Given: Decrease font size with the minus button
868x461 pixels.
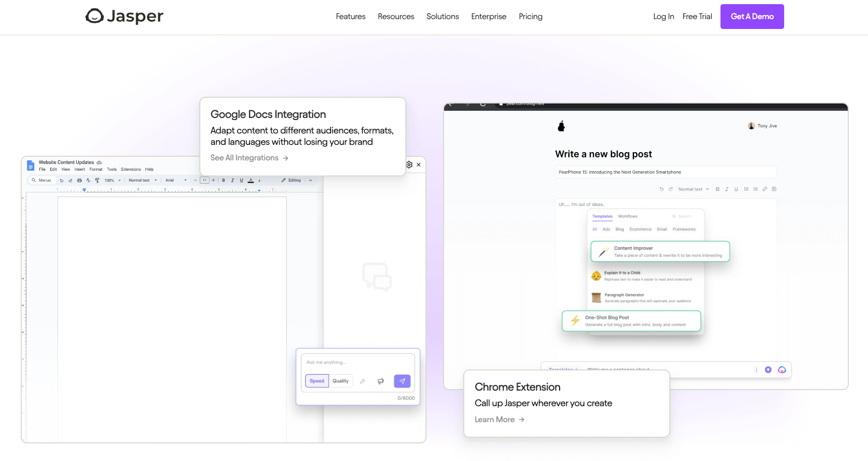Looking at the screenshot, I should pos(195,180).
